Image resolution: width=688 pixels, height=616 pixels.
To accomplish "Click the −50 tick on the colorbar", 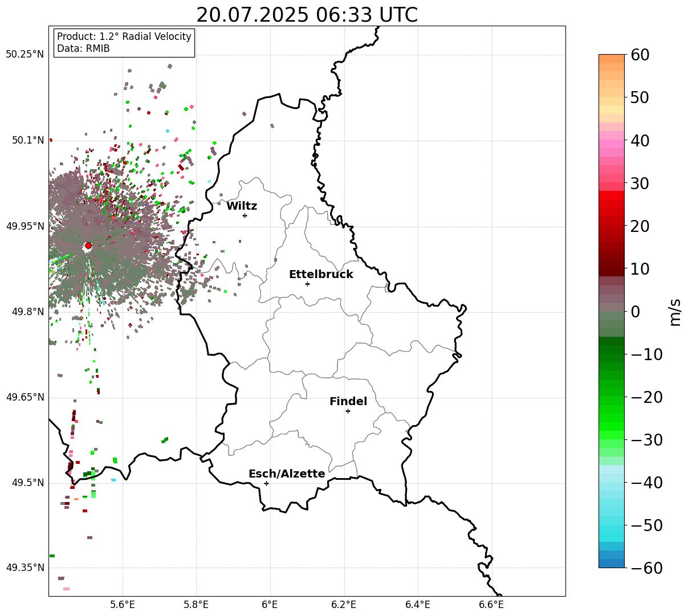I will [x=646, y=525].
